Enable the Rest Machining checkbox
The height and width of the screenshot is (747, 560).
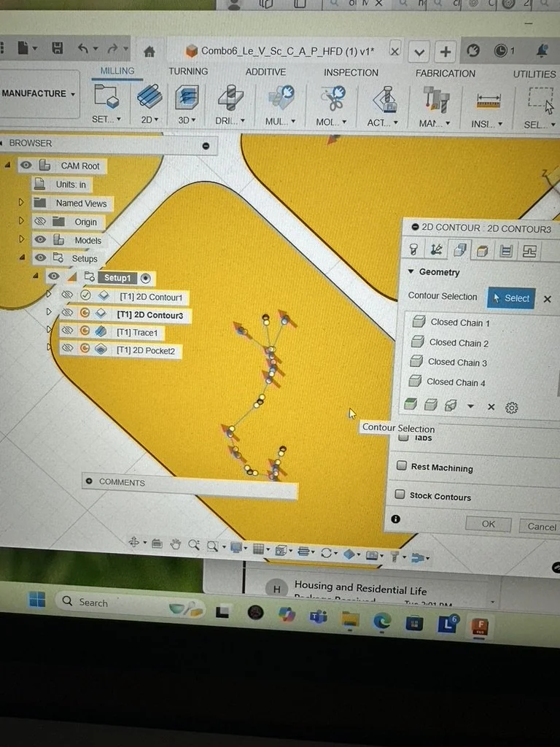(402, 465)
